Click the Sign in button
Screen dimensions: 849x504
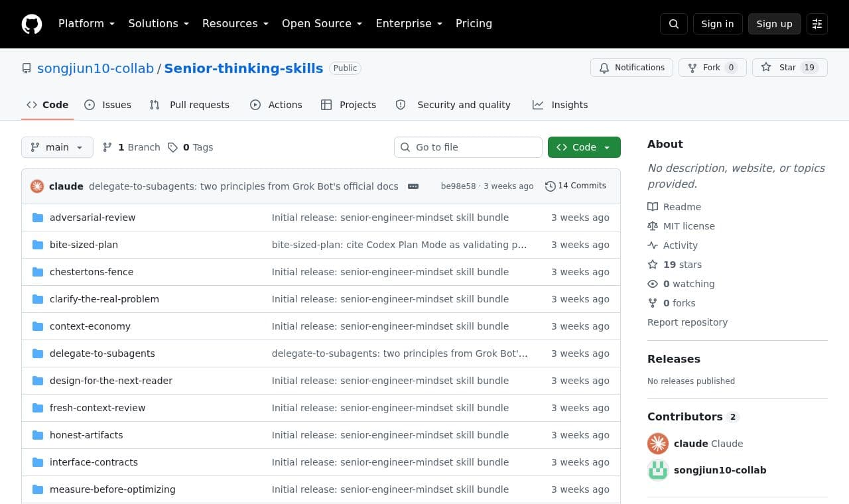tap(718, 24)
